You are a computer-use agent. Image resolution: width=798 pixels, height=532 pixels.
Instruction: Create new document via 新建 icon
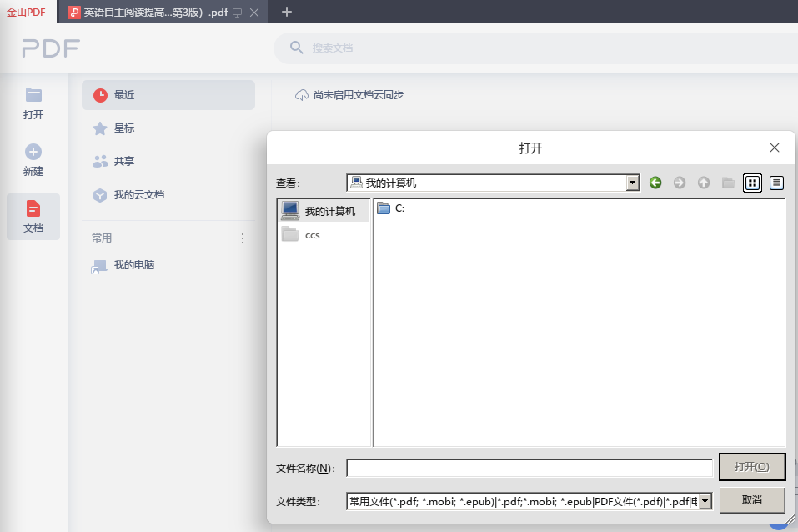click(x=33, y=152)
